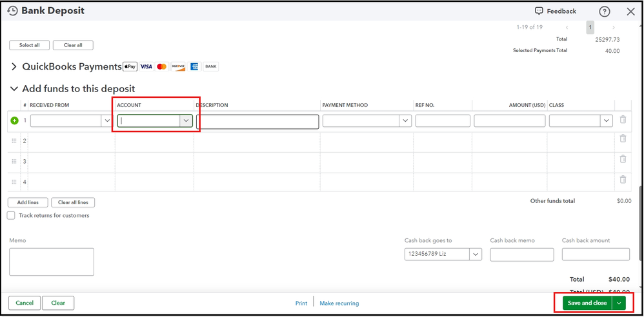The height and width of the screenshot is (317, 644).
Task: Go to the previous page arrow
Action: coord(567,28)
